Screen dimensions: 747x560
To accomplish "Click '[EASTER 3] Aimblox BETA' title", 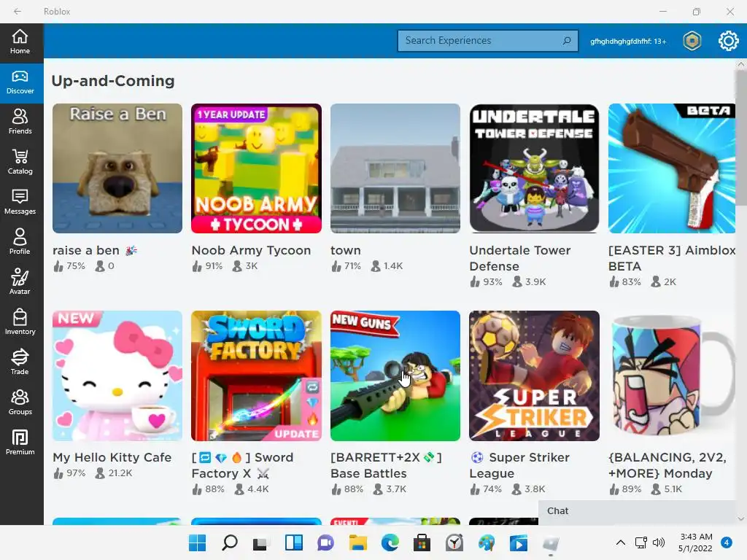I will (x=672, y=258).
